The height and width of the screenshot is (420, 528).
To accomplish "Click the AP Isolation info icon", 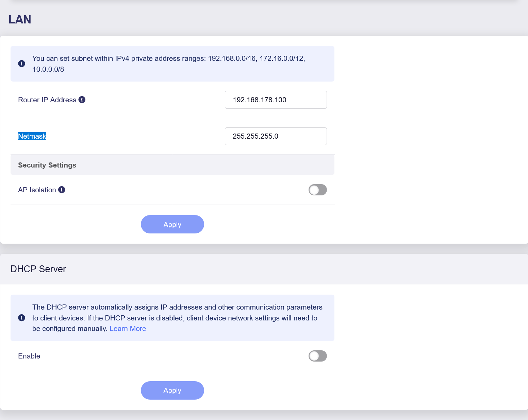I will click(62, 190).
